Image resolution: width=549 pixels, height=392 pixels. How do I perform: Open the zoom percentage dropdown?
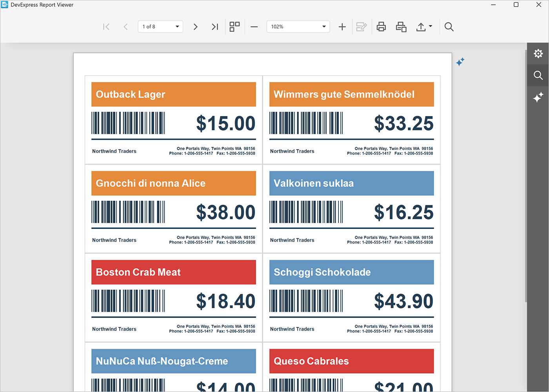click(323, 27)
